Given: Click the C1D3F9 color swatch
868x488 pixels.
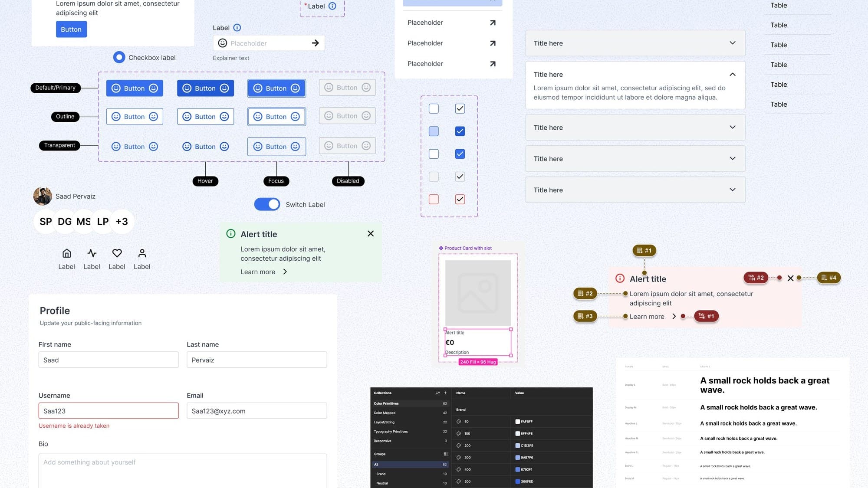Looking at the screenshot, I should click(x=517, y=445).
